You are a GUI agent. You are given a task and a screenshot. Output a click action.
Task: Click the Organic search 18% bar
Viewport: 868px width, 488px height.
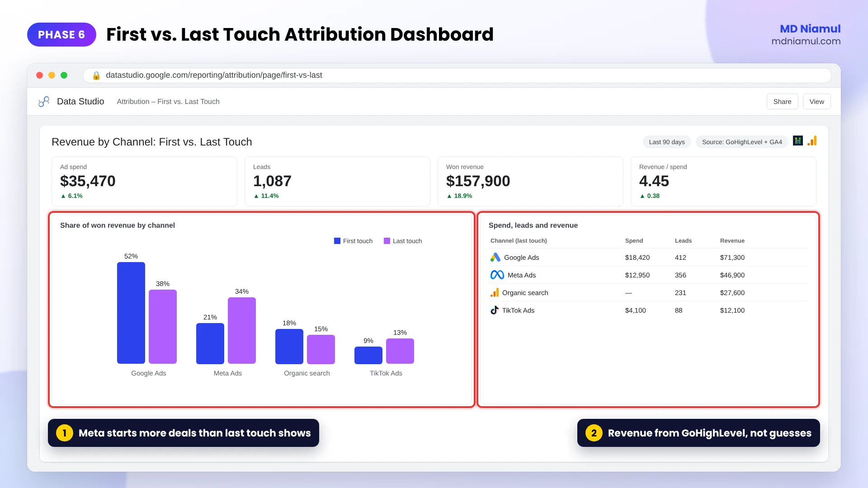[289, 346]
